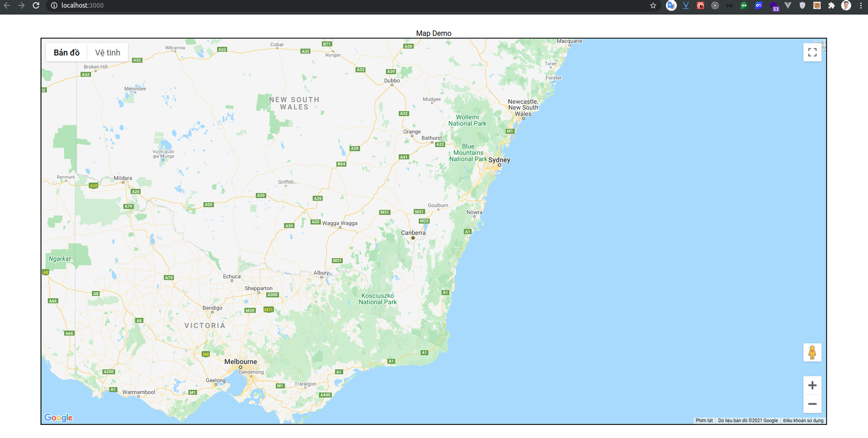The height and width of the screenshot is (438, 868).
Task: Click the Shepparton town label
Action: tap(259, 288)
